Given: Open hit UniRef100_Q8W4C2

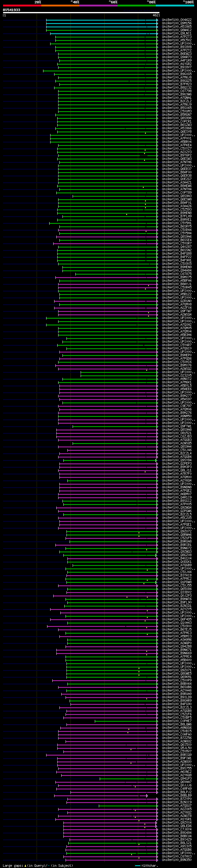Looking at the screenshot, I should [x=177, y=30].
